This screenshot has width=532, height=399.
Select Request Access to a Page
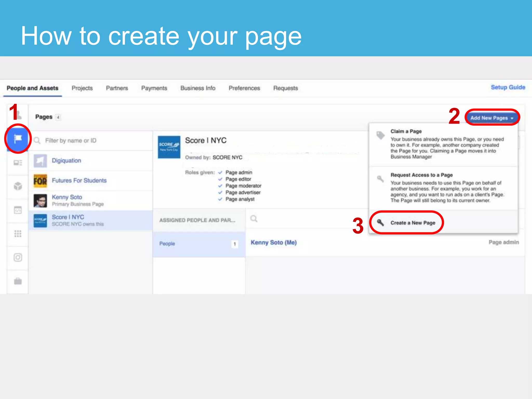point(443,188)
